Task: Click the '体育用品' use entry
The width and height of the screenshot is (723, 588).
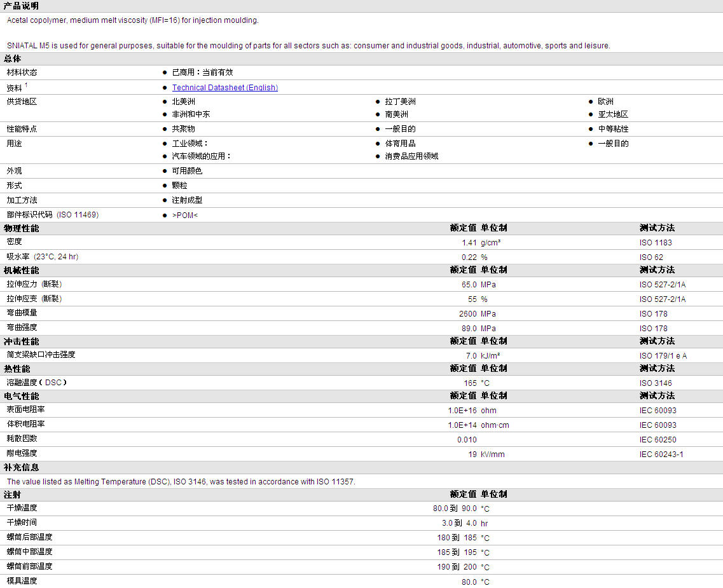Action: [400, 144]
